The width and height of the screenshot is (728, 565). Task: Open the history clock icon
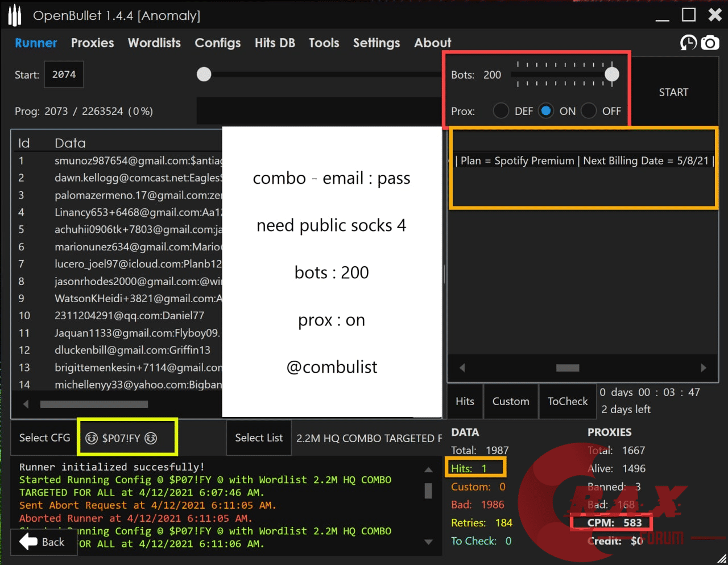click(689, 43)
